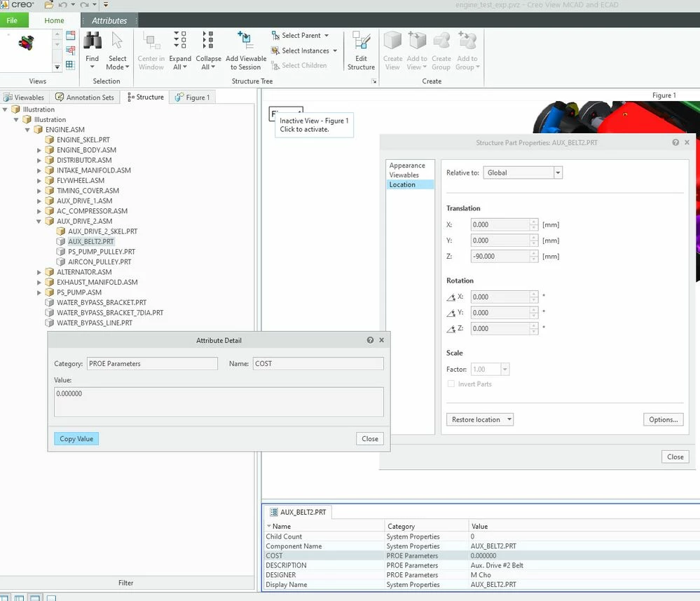
Task: Click the undo arrow in title bar
Action: (62, 5)
